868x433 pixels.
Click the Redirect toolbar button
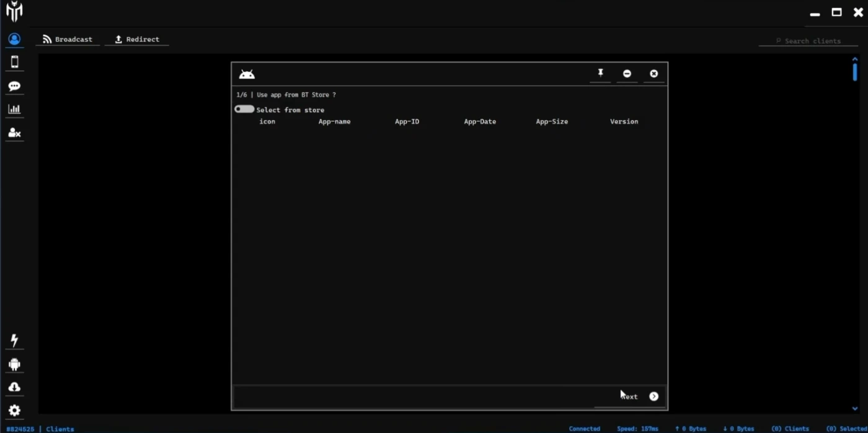coord(137,40)
